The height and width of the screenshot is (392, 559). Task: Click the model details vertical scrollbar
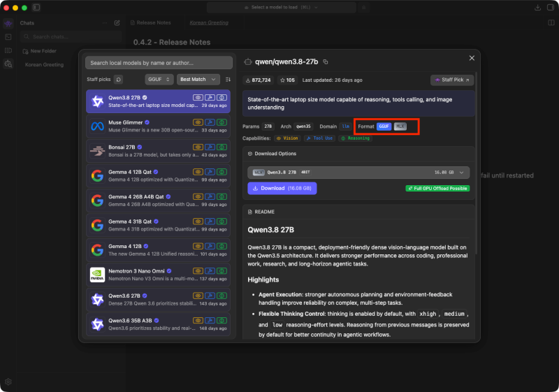click(x=477, y=164)
